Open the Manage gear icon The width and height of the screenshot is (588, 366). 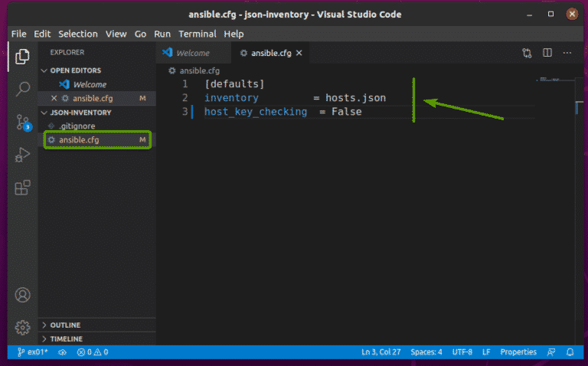coord(22,327)
